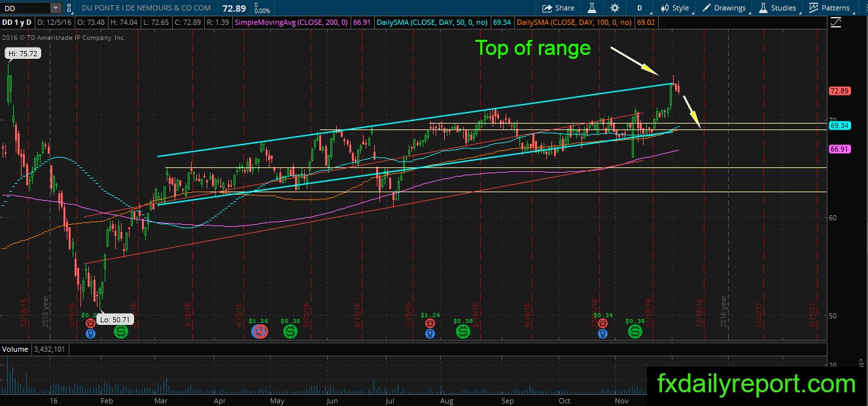Click the April combined earnings event icon

tap(260, 331)
